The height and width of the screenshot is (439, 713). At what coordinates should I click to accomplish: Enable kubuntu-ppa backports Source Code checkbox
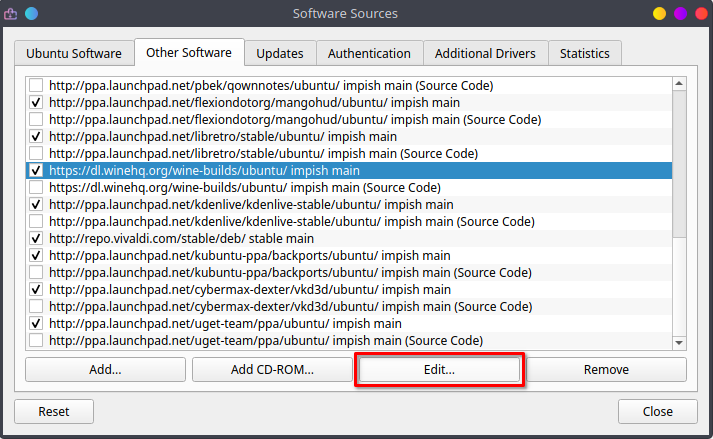36,272
